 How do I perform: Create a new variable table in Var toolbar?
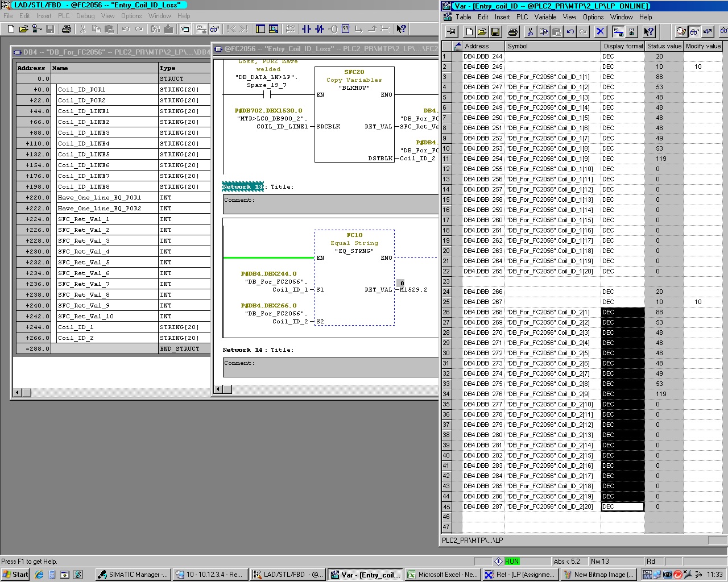pyautogui.click(x=469, y=31)
